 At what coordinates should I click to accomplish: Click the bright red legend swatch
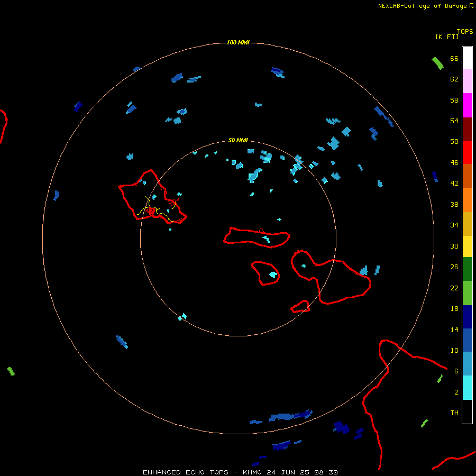coord(467,152)
